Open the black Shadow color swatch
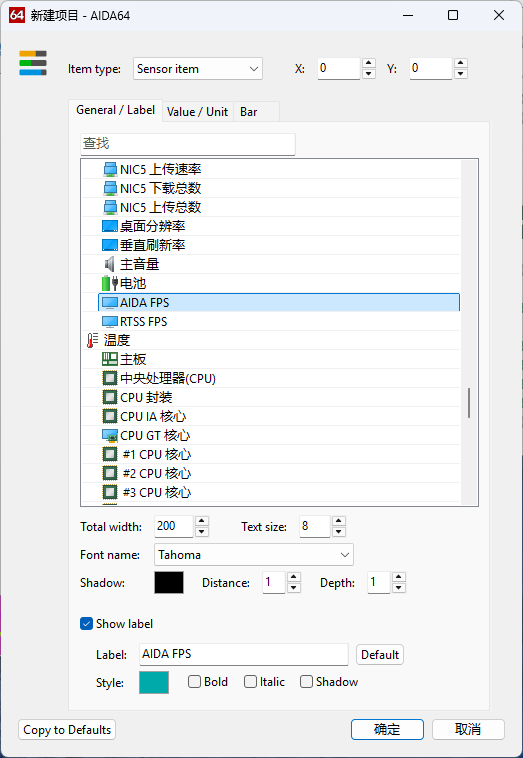This screenshot has width=523, height=758. point(169,583)
